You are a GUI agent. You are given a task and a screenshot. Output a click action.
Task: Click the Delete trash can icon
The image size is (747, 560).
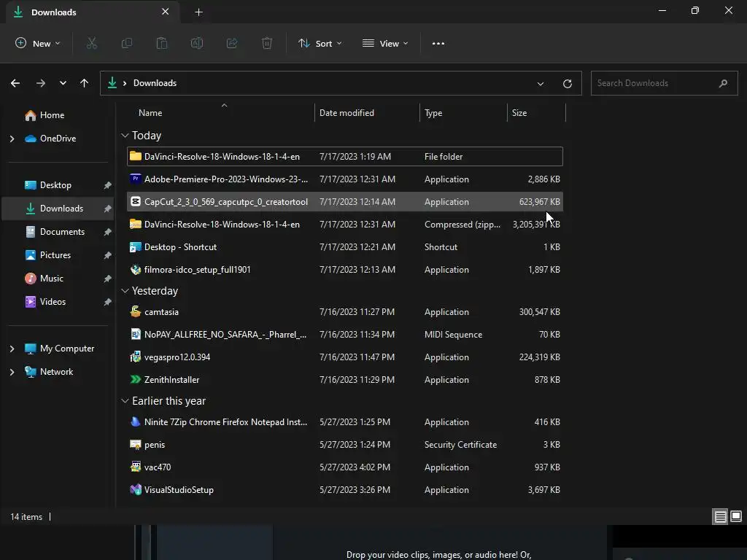click(267, 43)
